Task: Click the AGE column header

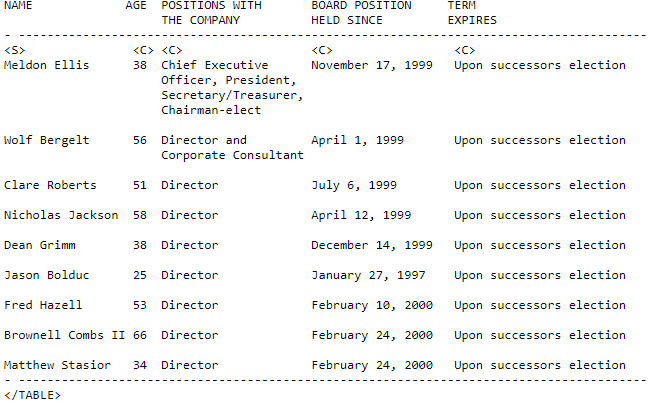Action: (x=136, y=5)
